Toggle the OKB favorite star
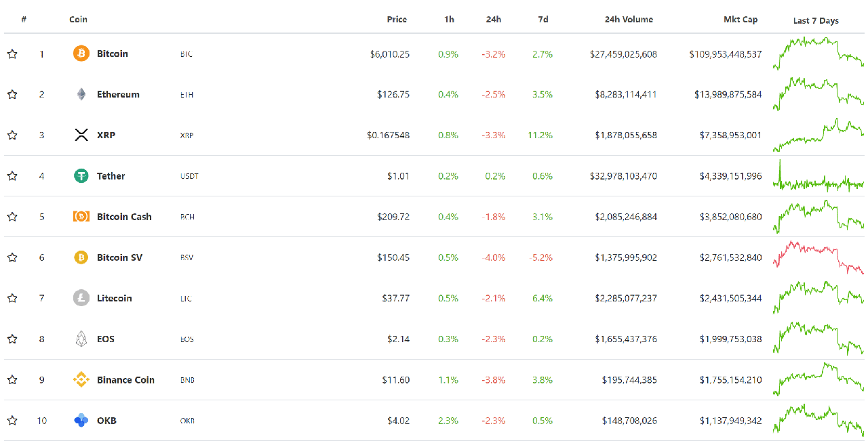 (x=12, y=421)
